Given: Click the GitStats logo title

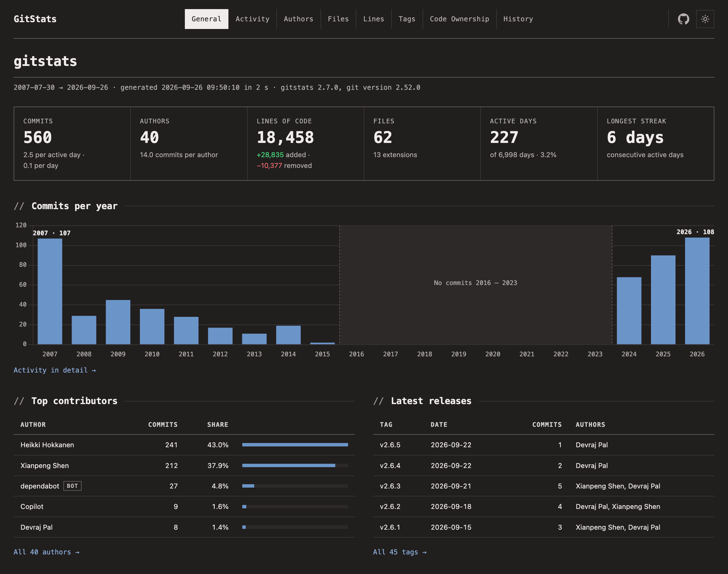Looking at the screenshot, I should pos(35,19).
